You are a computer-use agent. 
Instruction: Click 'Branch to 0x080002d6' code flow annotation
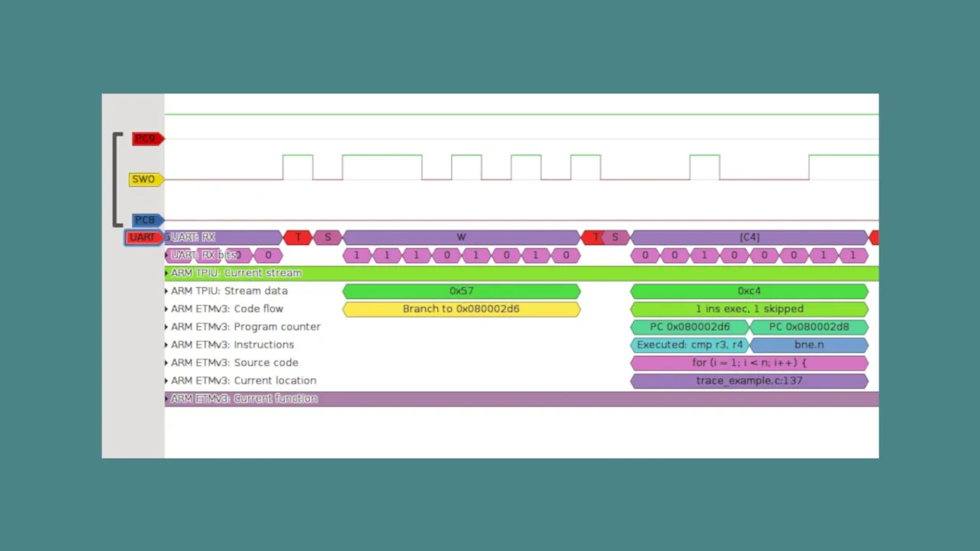tap(461, 309)
